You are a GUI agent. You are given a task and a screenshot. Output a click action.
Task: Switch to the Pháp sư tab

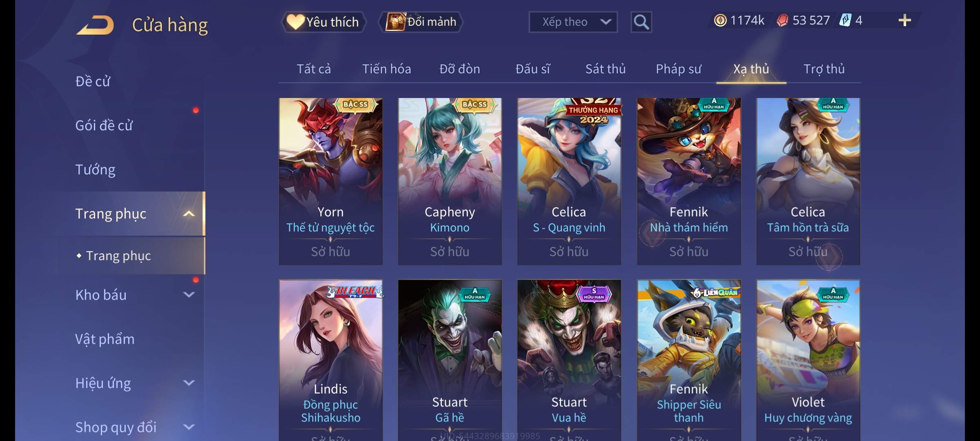click(678, 69)
